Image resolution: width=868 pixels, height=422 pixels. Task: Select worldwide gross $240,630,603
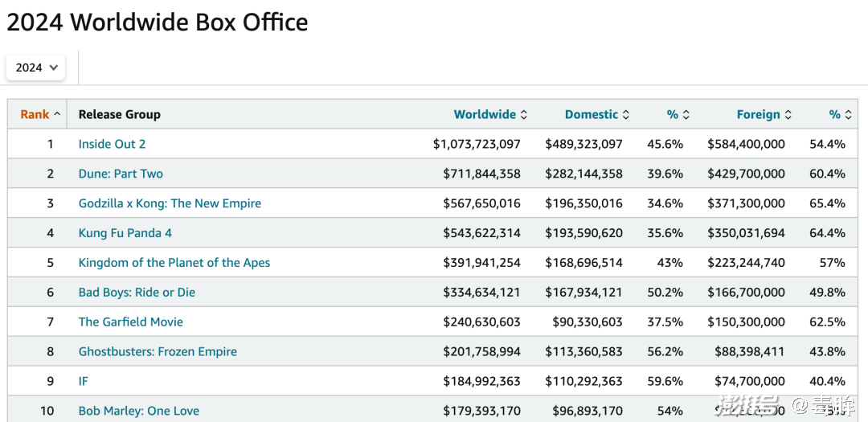tap(481, 322)
